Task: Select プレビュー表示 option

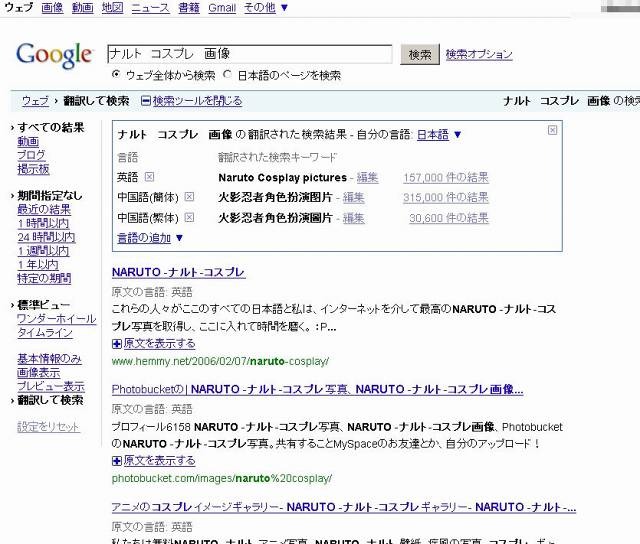Action: [x=51, y=386]
